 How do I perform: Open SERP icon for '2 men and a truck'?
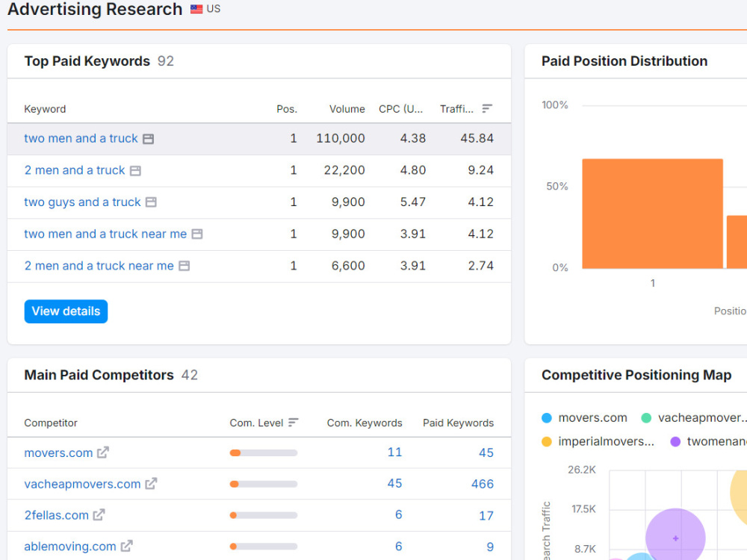tap(135, 170)
